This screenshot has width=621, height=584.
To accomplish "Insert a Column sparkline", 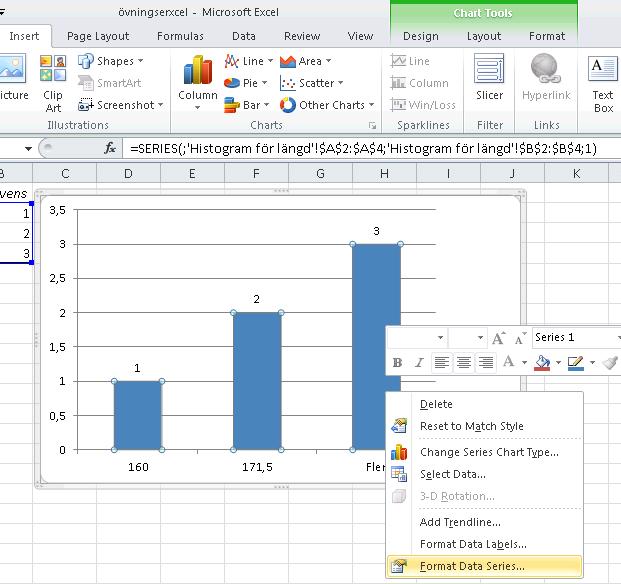I will click(x=419, y=83).
